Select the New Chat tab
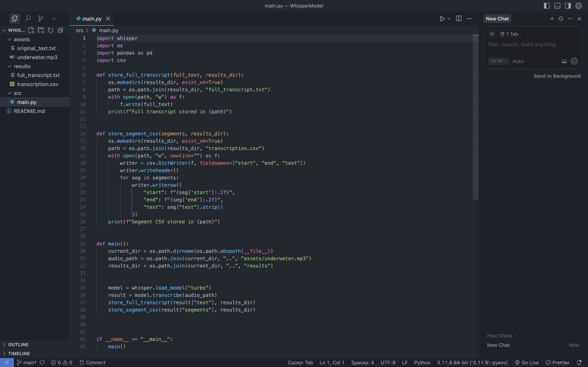The image size is (588, 367). [497, 19]
